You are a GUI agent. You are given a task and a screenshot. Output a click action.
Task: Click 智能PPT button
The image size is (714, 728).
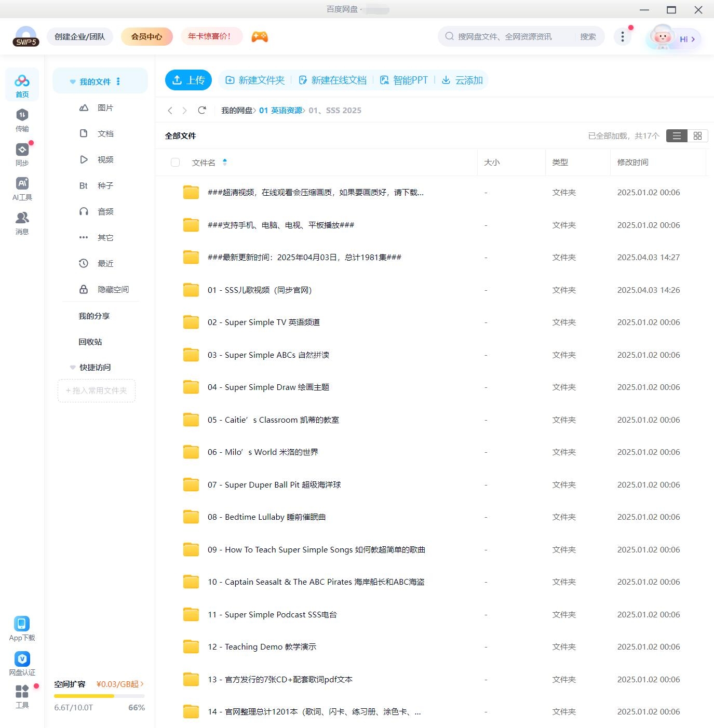pos(404,80)
